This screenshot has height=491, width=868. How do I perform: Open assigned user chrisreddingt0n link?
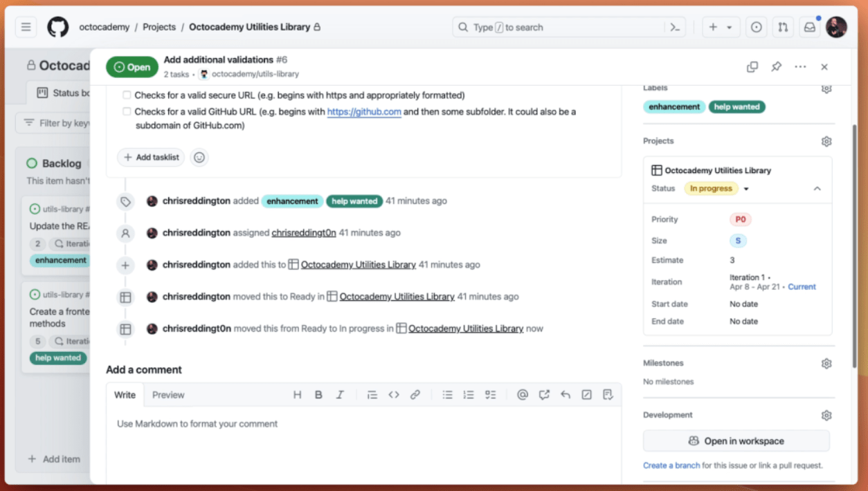pos(304,233)
